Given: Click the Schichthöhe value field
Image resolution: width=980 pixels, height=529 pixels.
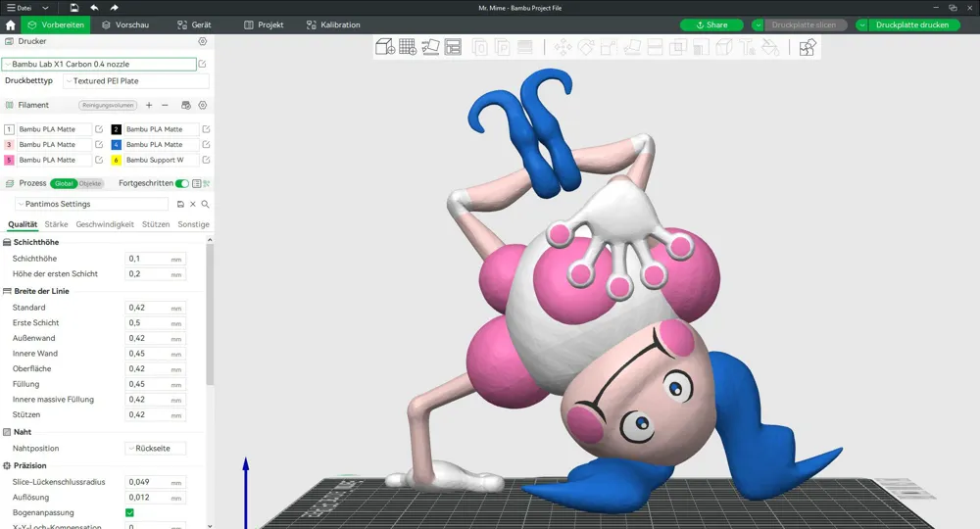Looking at the screenshot, I should [x=155, y=259].
